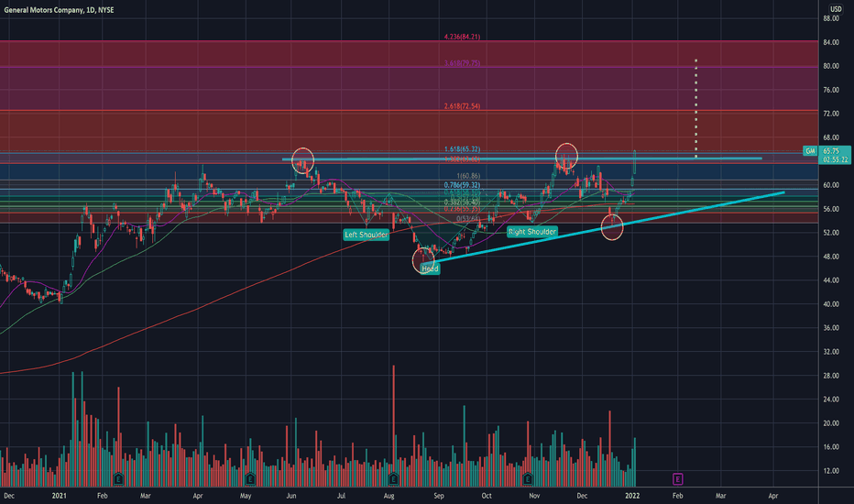Click the purple upcoming earnings marker near Feb 2022
The width and height of the screenshot is (854, 504).
[x=677, y=479]
